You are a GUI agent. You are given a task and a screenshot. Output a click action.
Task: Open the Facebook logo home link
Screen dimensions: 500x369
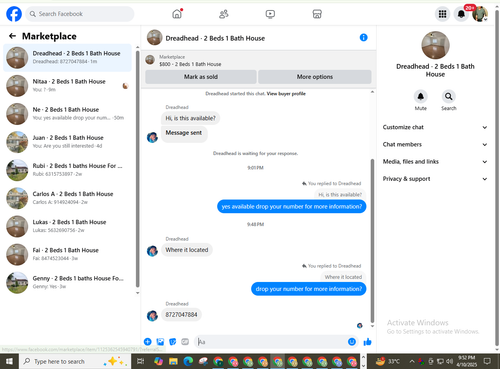click(x=14, y=14)
